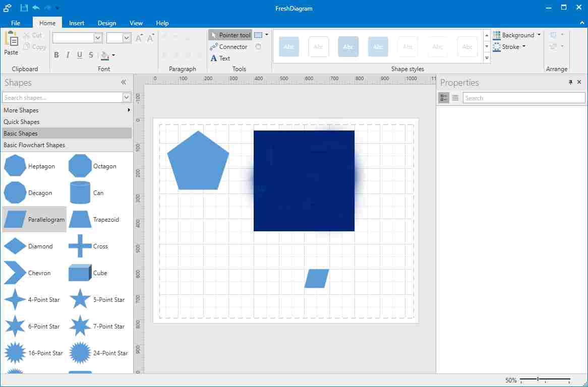Viewport: 588px width, 387px height.
Task: Toggle strikethrough formatting
Action: (91, 55)
